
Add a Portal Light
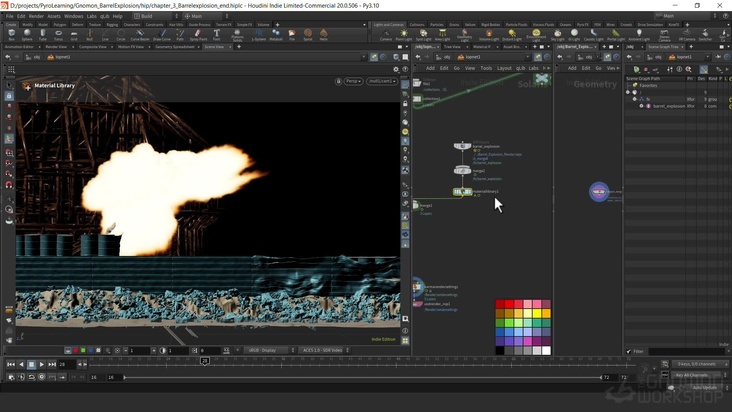616,35
